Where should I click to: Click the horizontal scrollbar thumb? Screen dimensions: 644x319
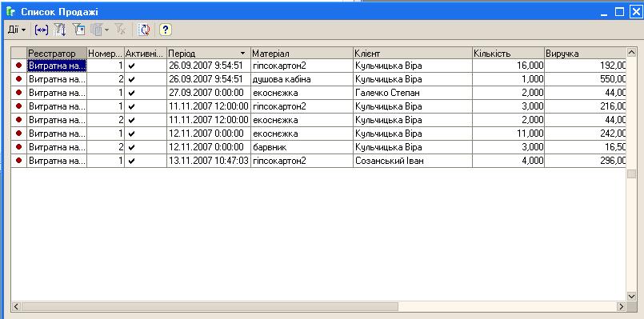[210, 306]
